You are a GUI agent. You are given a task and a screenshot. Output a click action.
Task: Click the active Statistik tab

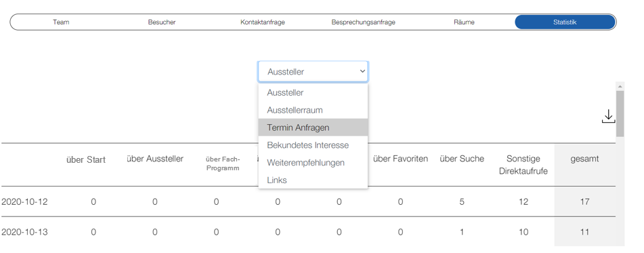(565, 22)
